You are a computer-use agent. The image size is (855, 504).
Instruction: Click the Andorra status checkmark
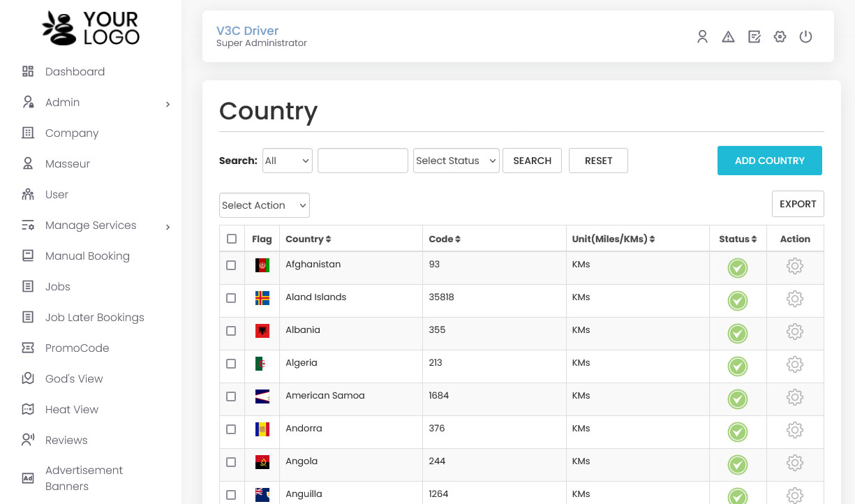pos(738,432)
